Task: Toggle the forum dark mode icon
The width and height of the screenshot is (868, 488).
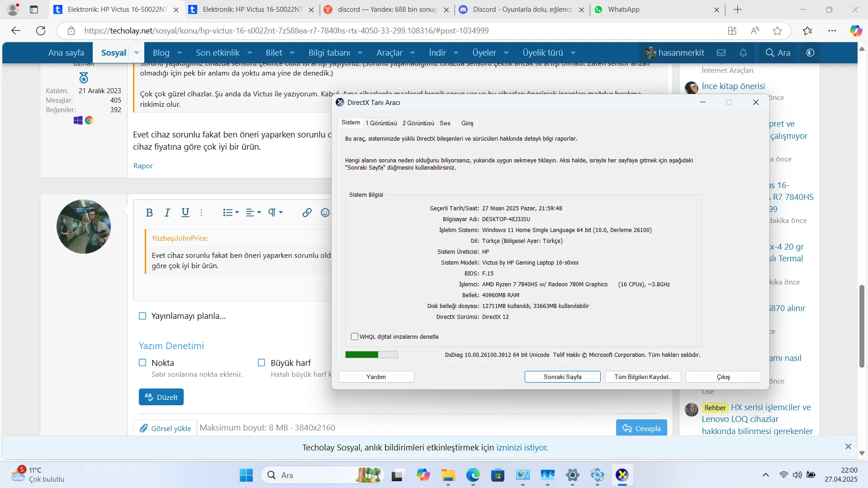Action: coord(810,53)
